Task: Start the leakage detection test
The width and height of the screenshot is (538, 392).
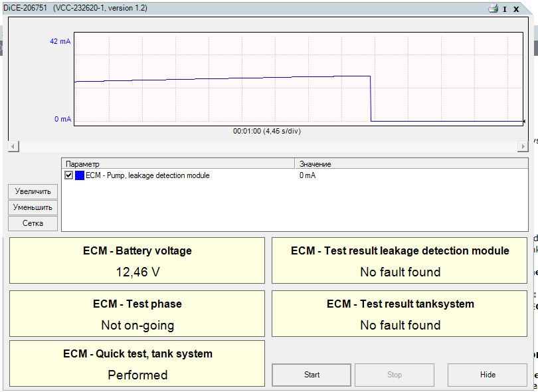Action: click(311, 375)
